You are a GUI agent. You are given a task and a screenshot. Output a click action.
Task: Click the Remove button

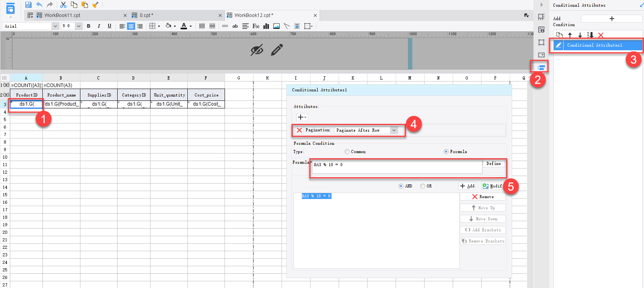[483, 197]
